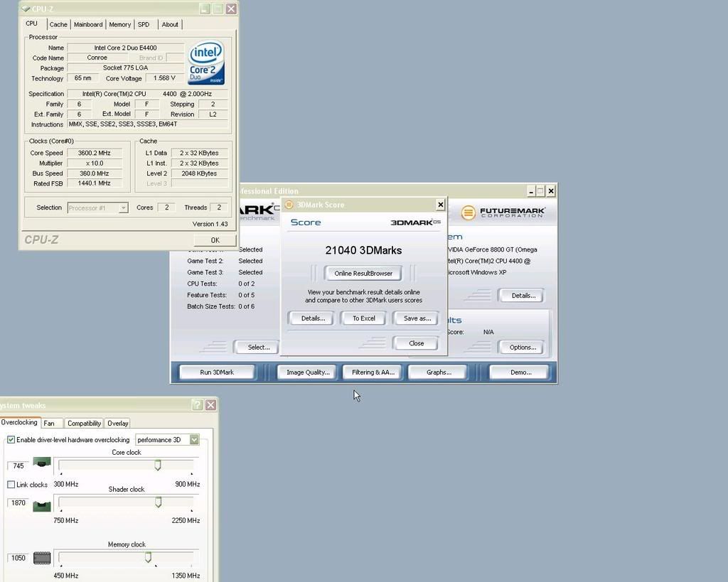This screenshot has width=728, height=582.
Task: Click the Memory clock slider handle
Action: coord(148,557)
